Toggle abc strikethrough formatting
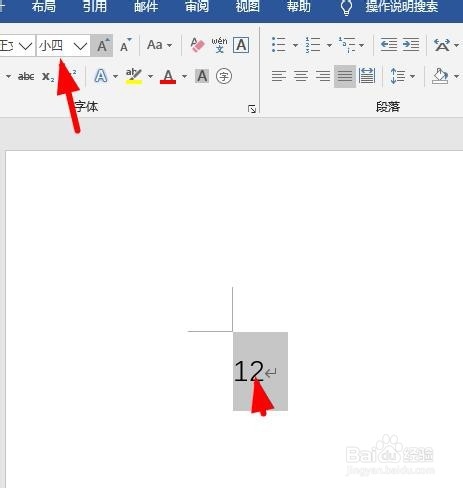The height and width of the screenshot is (488, 463). 26,77
